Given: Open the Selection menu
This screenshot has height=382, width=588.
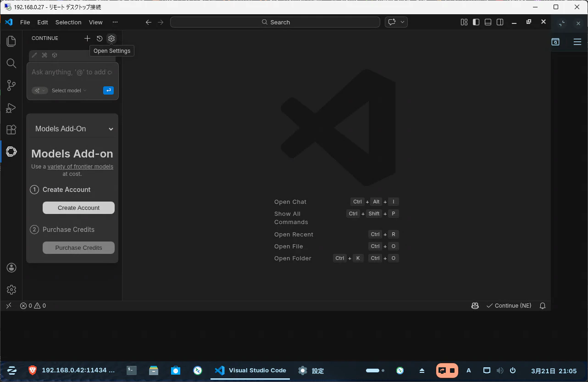Looking at the screenshot, I should [68, 22].
